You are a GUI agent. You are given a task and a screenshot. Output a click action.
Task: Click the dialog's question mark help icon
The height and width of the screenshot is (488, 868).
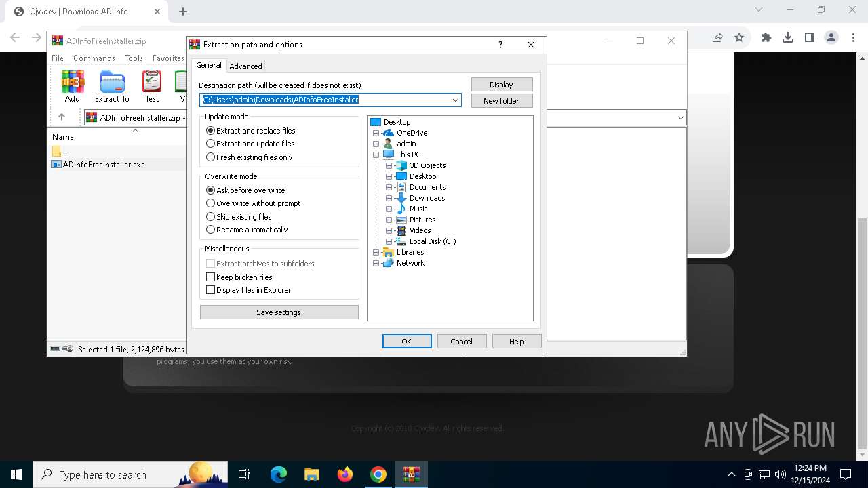coord(500,45)
